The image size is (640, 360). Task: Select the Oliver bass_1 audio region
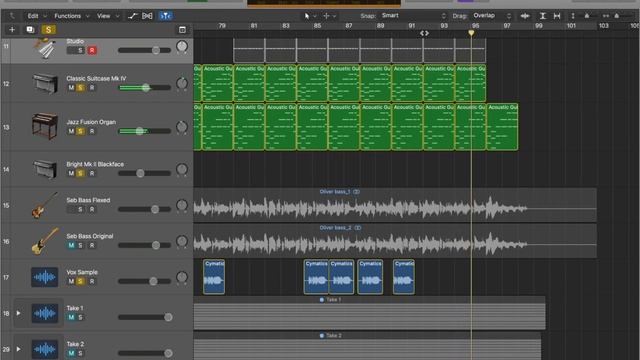[395, 205]
